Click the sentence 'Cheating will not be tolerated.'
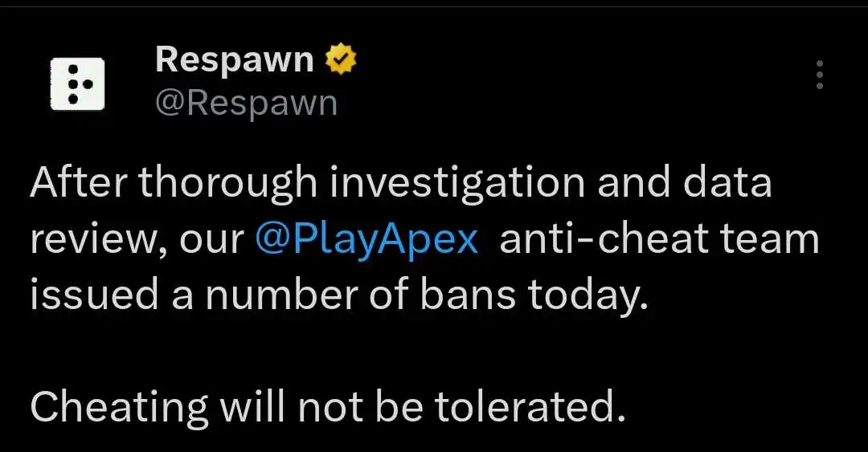Image resolution: width=868 pixels, height=452 pixels. click(x=328, y=407)
